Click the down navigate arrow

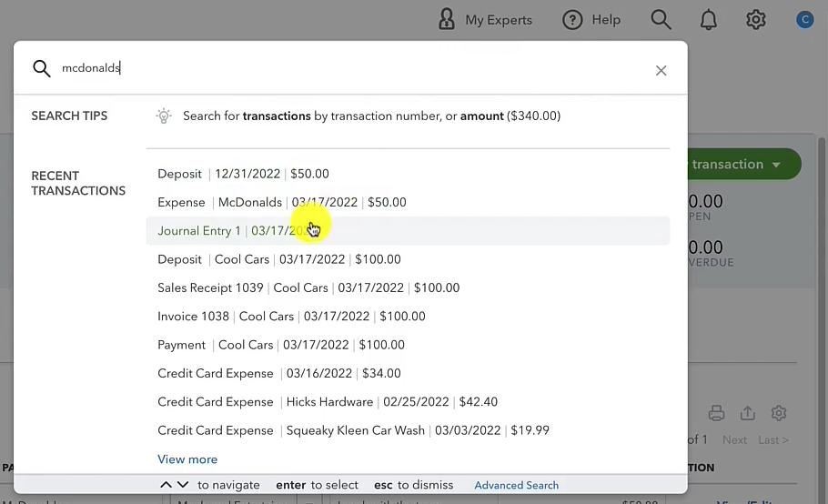tap(183, 485)
